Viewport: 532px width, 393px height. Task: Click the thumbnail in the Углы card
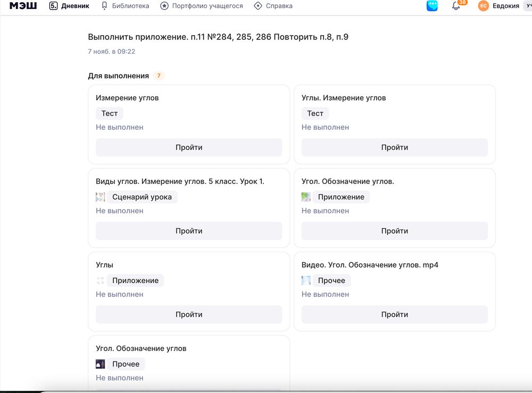tap(101, 280)
